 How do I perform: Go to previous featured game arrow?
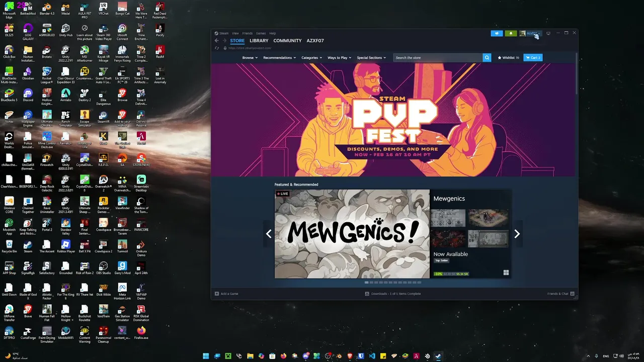[x=269, y=234]
